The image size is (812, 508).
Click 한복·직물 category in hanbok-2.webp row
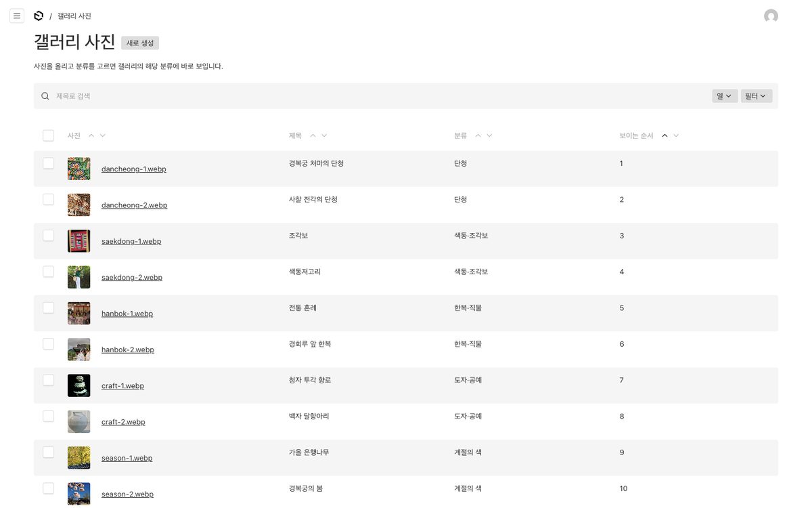(x=468, y=343)
